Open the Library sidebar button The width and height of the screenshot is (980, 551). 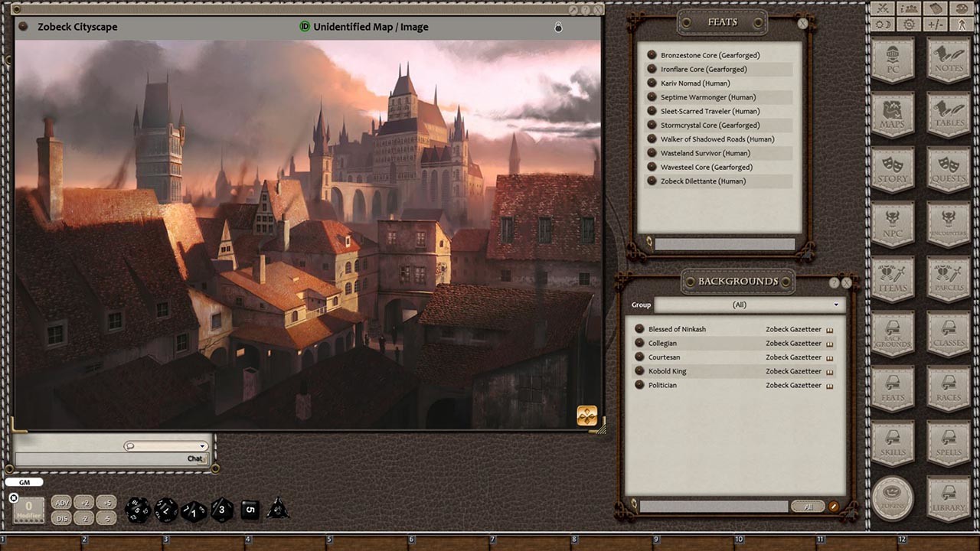coord(949,499)
